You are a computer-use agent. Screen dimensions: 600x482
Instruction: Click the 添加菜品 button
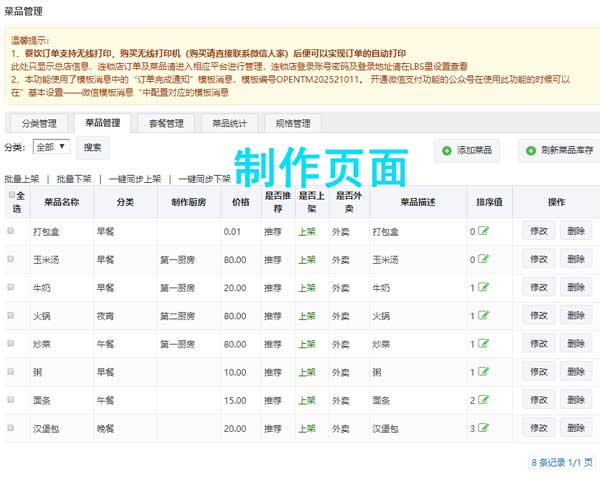click(467, 150)
